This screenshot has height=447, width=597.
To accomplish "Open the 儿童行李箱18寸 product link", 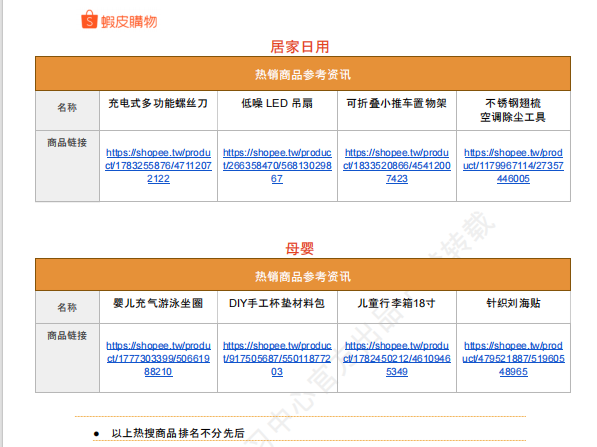I will (x=397, y=359).
